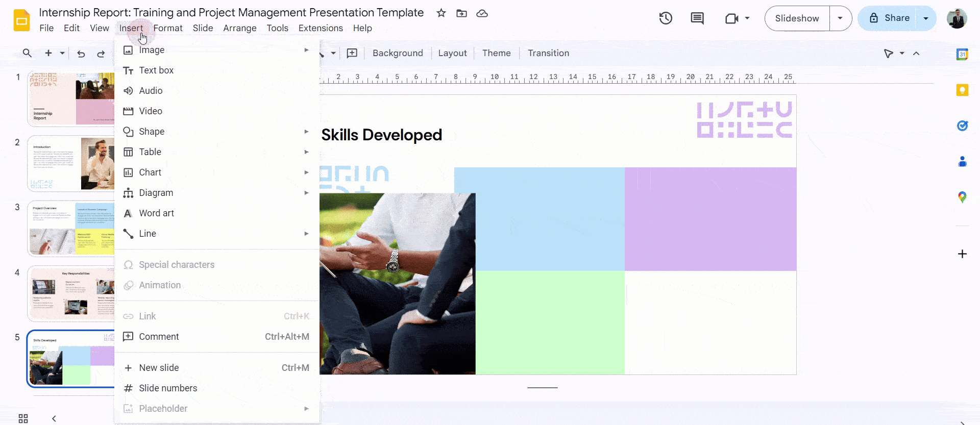This screenshot has width=980, height=425.
Task: Click the Background button
Action: (x=398, y=53)
